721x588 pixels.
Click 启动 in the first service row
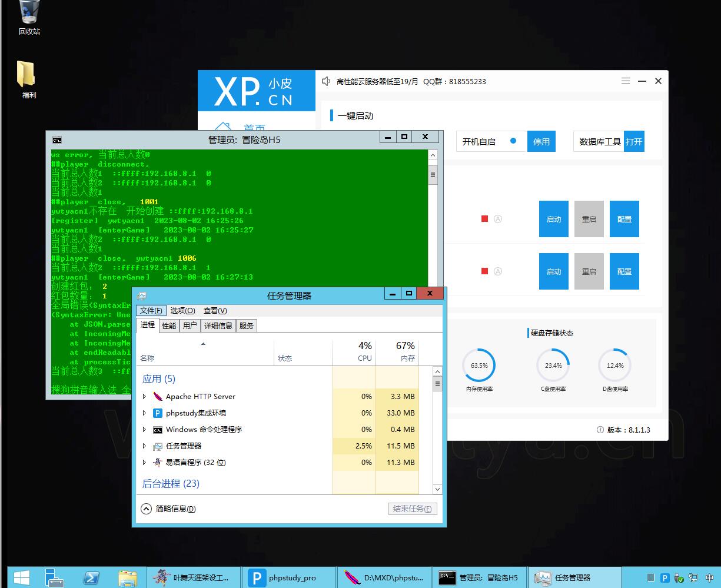554,219
